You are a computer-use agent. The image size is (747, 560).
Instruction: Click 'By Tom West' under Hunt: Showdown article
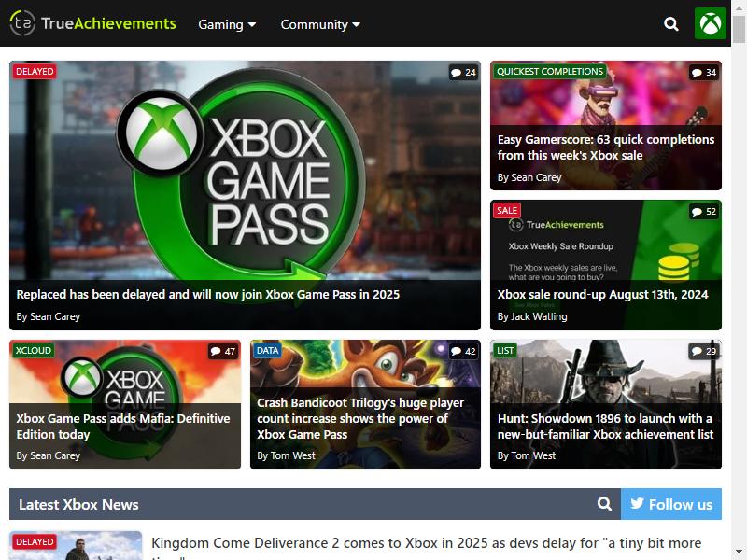coord(527,455)
